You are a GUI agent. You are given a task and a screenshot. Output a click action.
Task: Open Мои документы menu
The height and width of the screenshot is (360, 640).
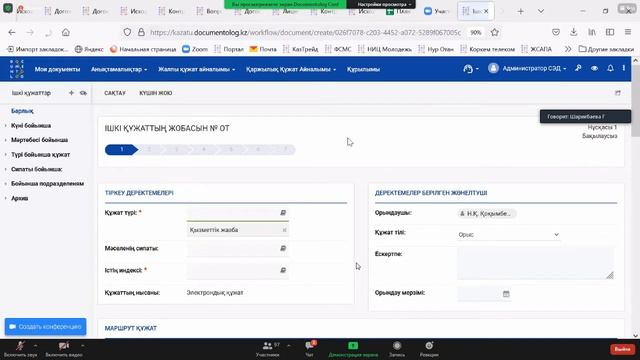coord(57,69)
